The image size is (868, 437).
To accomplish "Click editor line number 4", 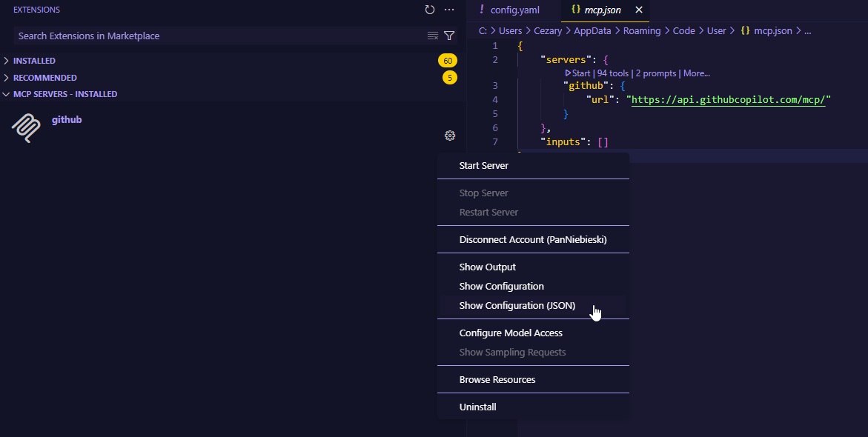I will (495, 99).
